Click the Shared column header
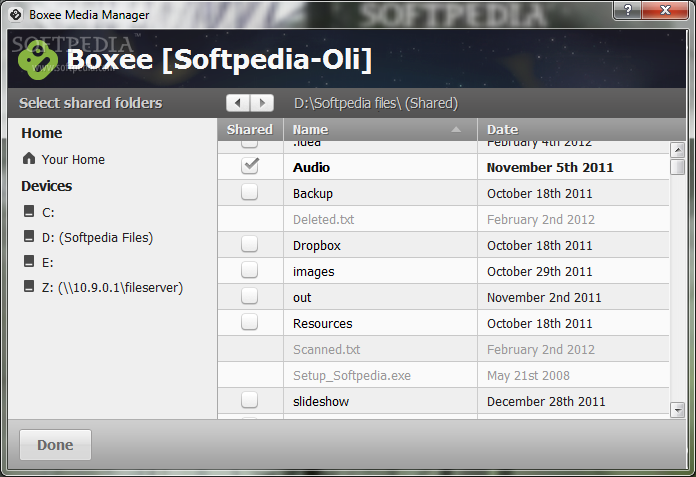696x477 pixels. click(x=250, y=130)
